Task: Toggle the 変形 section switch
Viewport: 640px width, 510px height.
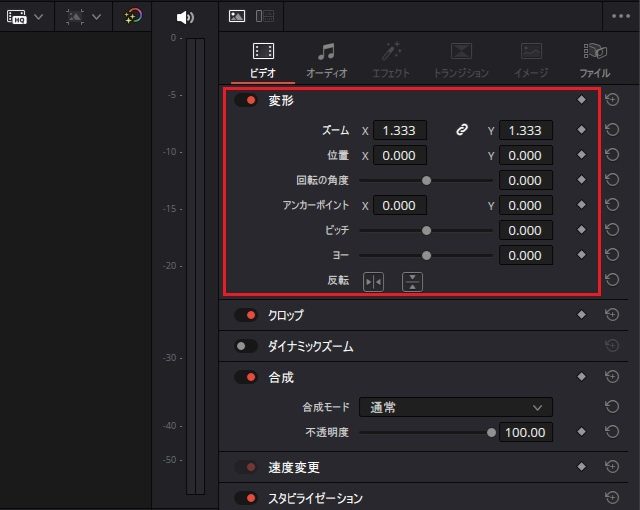Action: pos(246,100)
